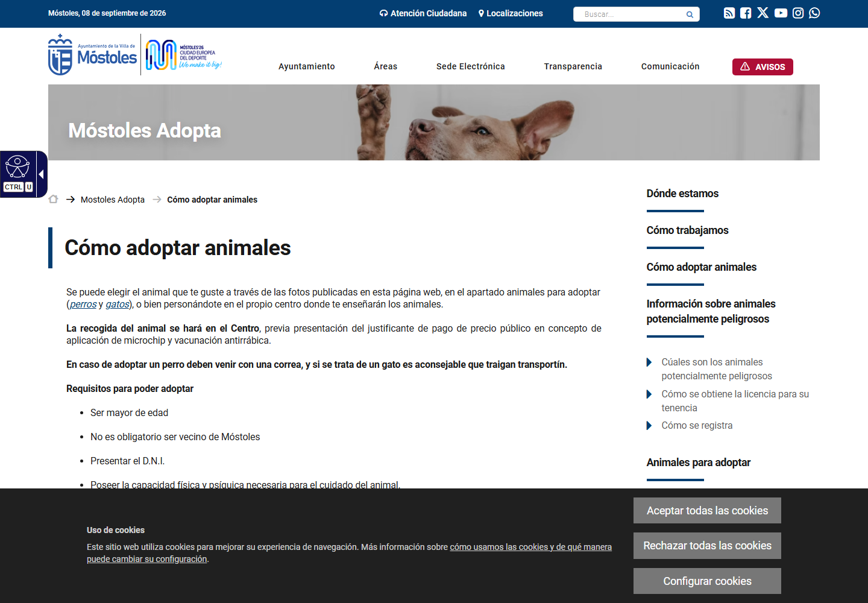
Task: Open the Sede Electrónica menu
Action: [471, 66]
